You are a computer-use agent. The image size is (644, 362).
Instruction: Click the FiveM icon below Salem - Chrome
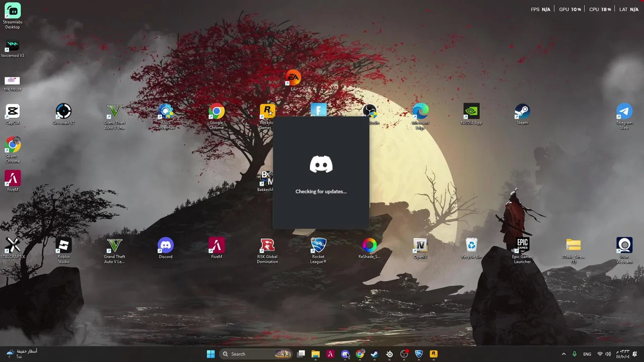[13, 182]
